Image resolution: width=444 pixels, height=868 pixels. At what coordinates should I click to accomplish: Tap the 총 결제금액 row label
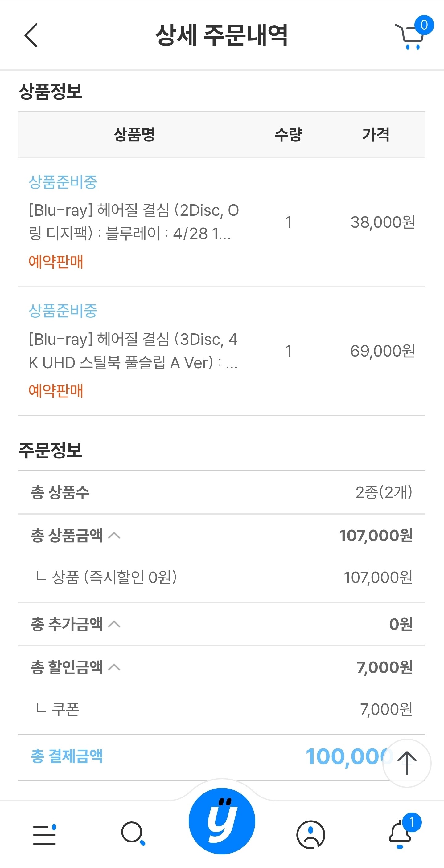(67, 756)
